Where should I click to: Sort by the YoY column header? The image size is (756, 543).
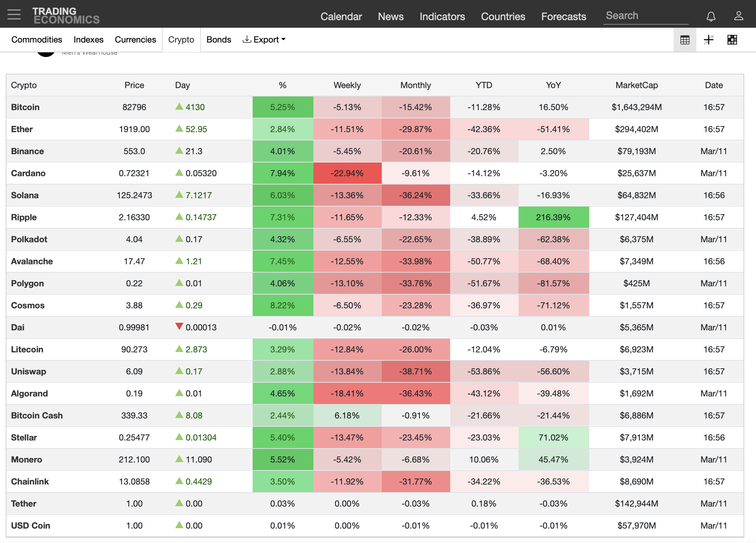[553, 85]
